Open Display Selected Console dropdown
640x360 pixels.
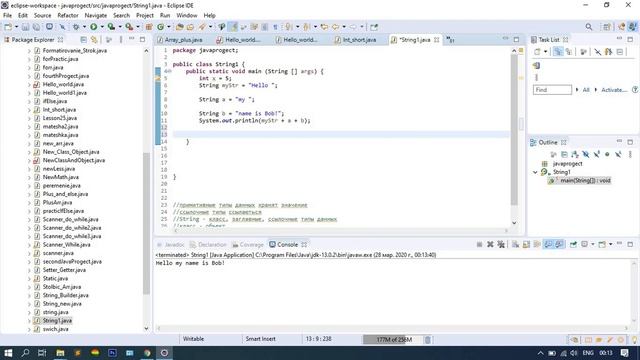(x=593, y=244)
